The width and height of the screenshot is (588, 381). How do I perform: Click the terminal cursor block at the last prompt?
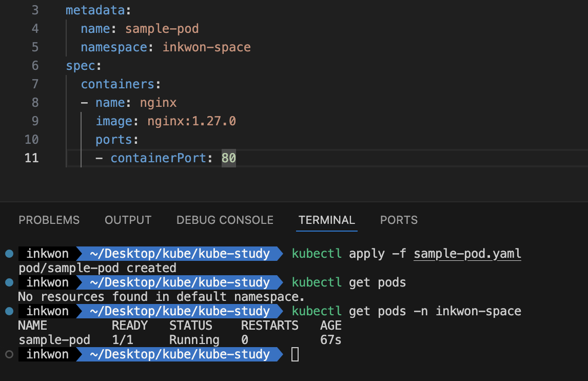[295, 354]
